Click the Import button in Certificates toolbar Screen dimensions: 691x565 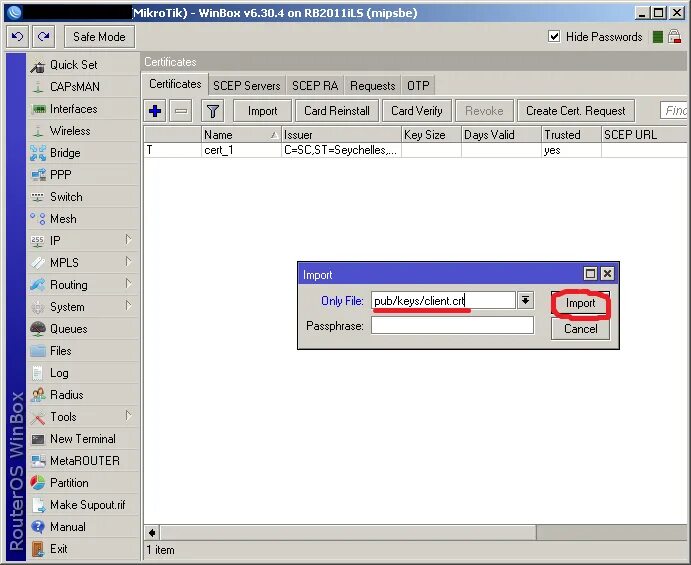coord(263,111)
